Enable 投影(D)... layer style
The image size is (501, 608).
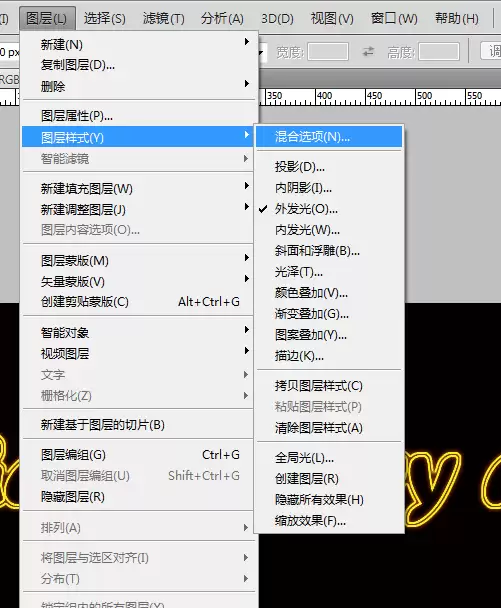(329, 167)
